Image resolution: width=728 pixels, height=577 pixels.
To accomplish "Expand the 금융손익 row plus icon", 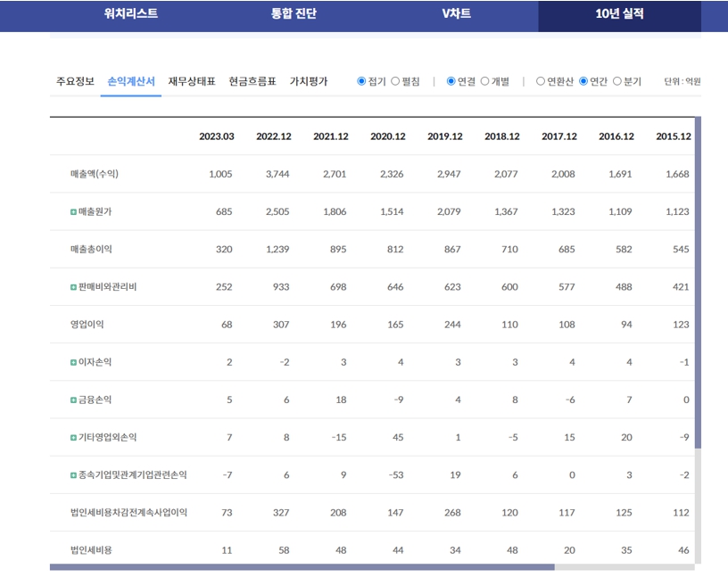I will (x=73, y=400).
